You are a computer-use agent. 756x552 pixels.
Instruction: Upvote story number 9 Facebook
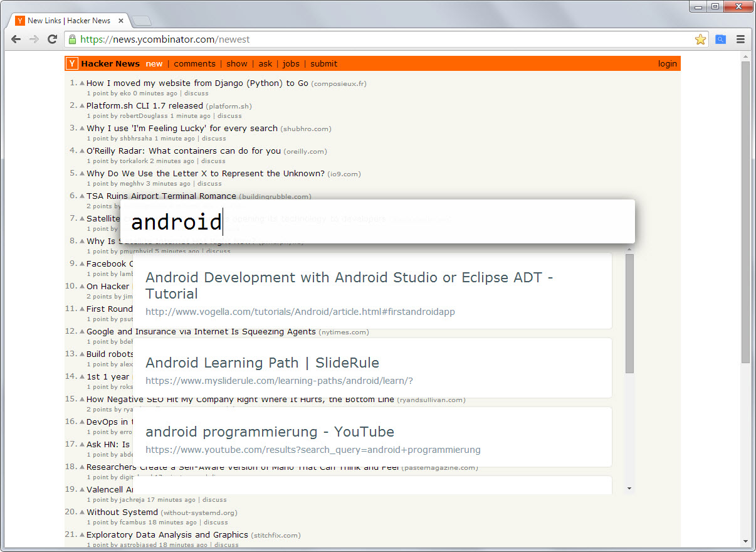pyautogui.click(x=81, y=263)
